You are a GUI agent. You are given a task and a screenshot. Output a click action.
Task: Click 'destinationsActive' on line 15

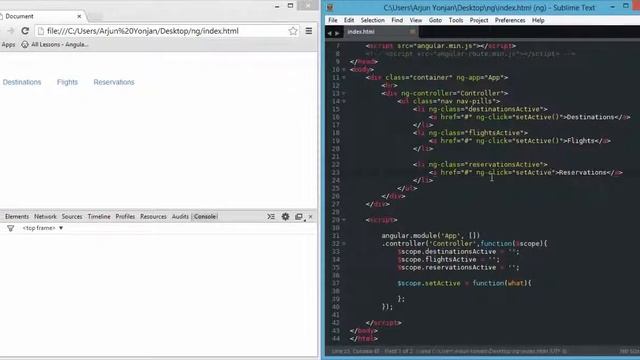[504, 109]
